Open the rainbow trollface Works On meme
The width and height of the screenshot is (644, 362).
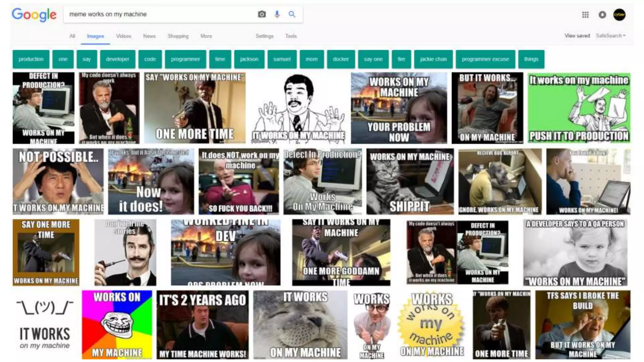point(117,324)
